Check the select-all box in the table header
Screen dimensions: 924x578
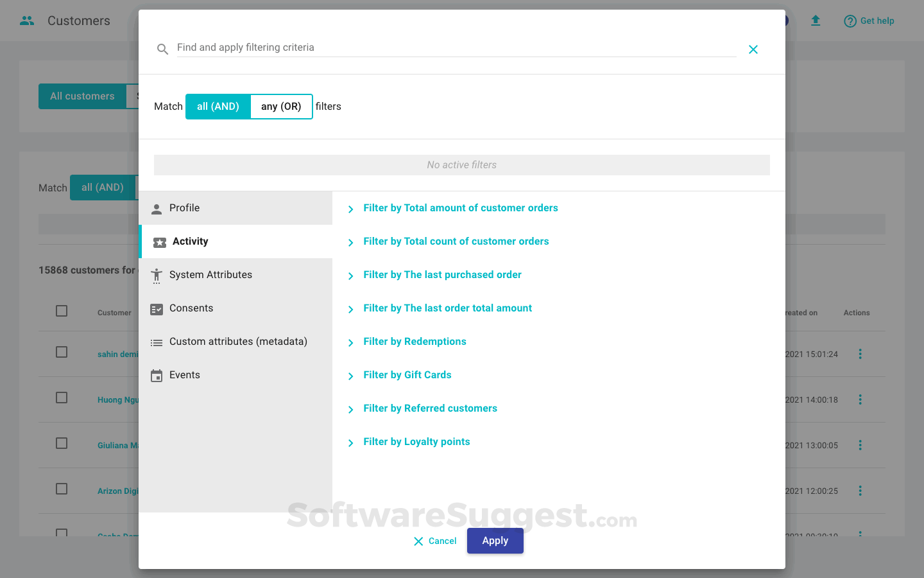[62, 310]
